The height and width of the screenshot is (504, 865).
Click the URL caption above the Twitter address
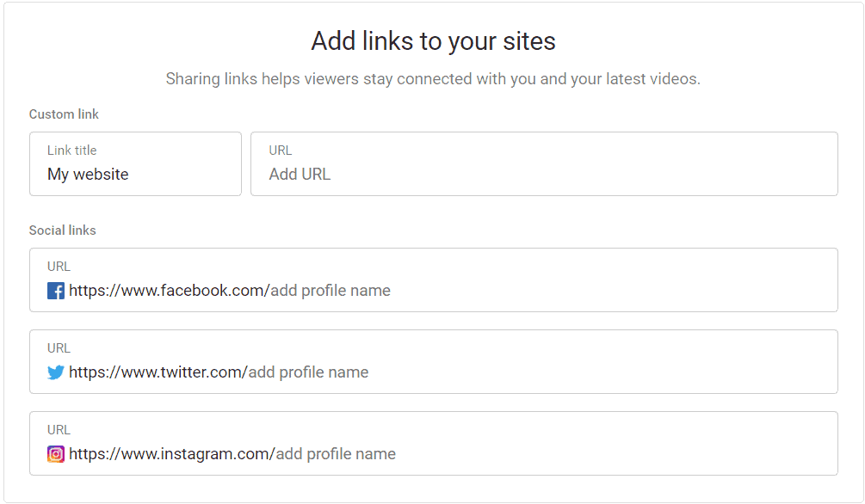coord(59,348)
